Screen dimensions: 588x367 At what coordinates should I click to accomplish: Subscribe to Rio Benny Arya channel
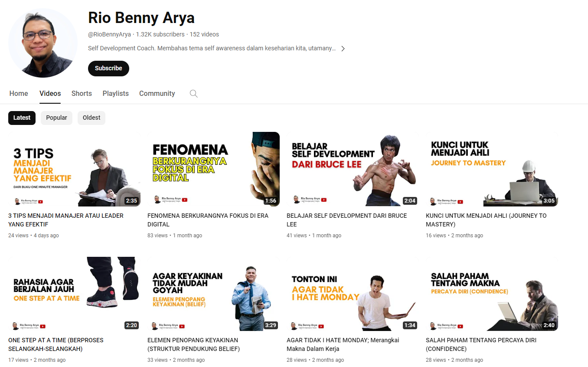point(108,68)
